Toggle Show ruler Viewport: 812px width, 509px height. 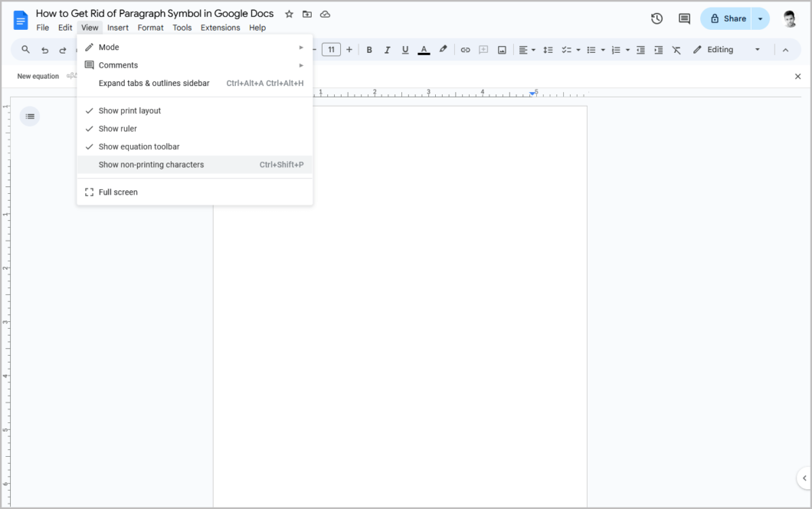point(195,129)
